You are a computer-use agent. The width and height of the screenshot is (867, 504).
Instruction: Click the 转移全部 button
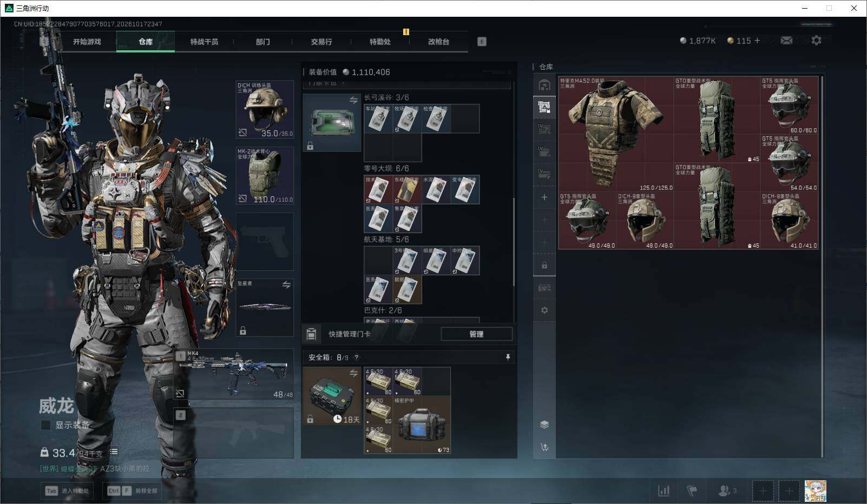tap(132, 491)
